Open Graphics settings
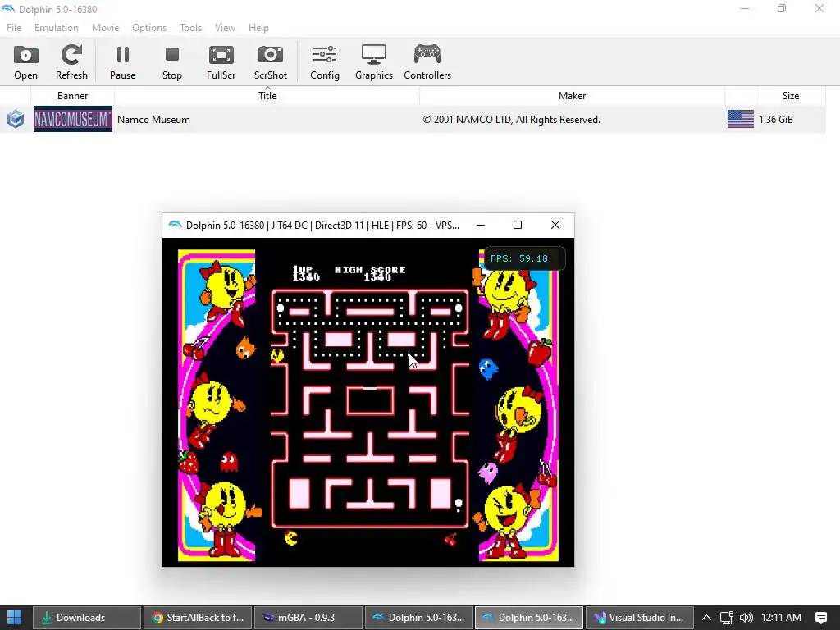 (x=374, y=62)
